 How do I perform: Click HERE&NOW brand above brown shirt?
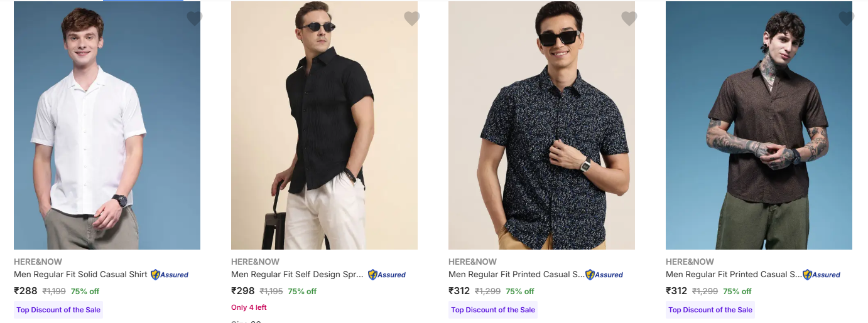[690, 262]
